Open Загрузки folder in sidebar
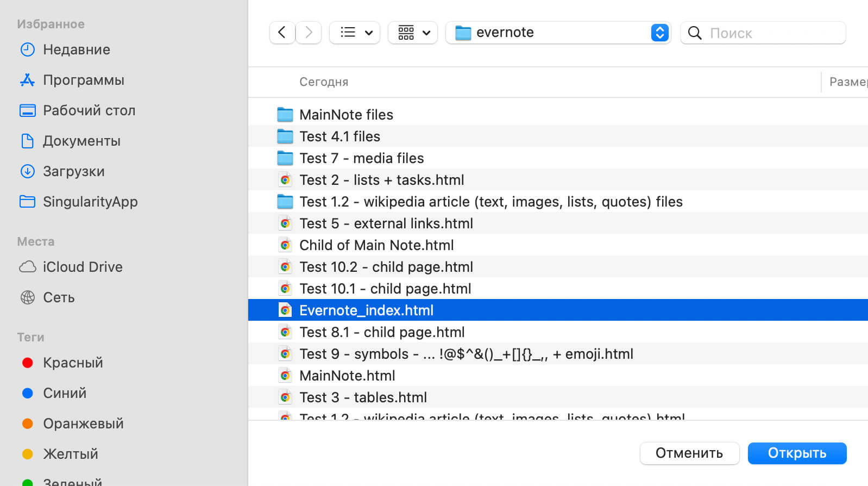The image size is (868, 486). coord(73,171)
